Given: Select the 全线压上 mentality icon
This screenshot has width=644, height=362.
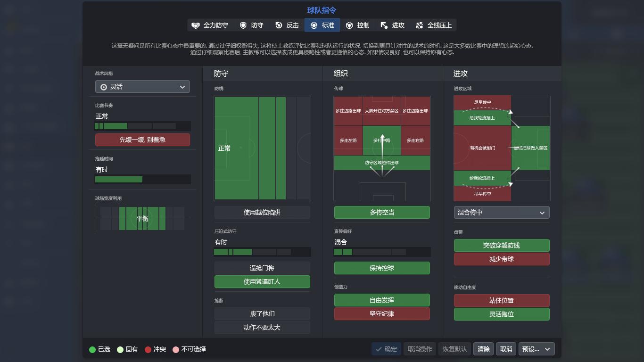Looking at the screenshot, I should coord(419,25).
